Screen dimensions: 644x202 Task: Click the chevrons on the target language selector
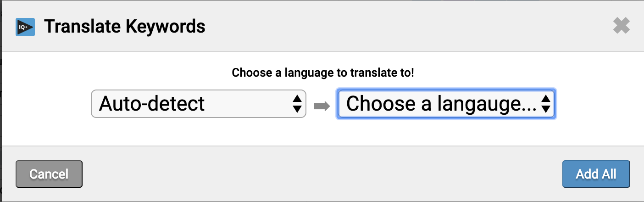[545, 104]
